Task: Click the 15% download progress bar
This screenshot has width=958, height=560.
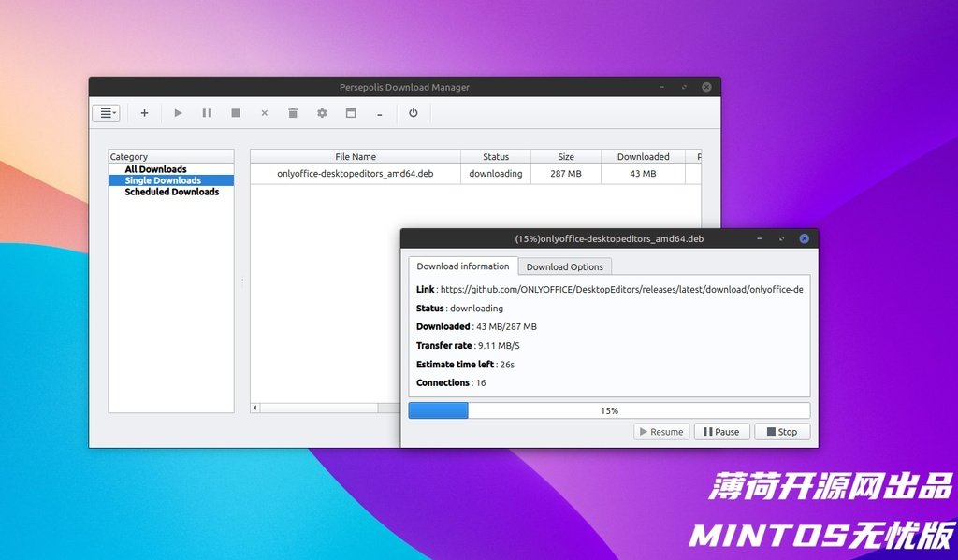Action: (x=609, y=410)
